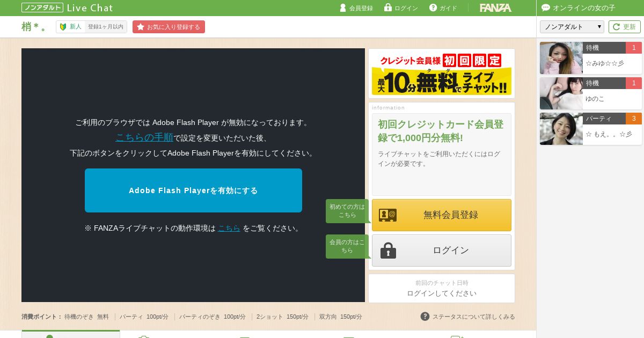Click 会員登録 text in the header

(x=361, y=8)
